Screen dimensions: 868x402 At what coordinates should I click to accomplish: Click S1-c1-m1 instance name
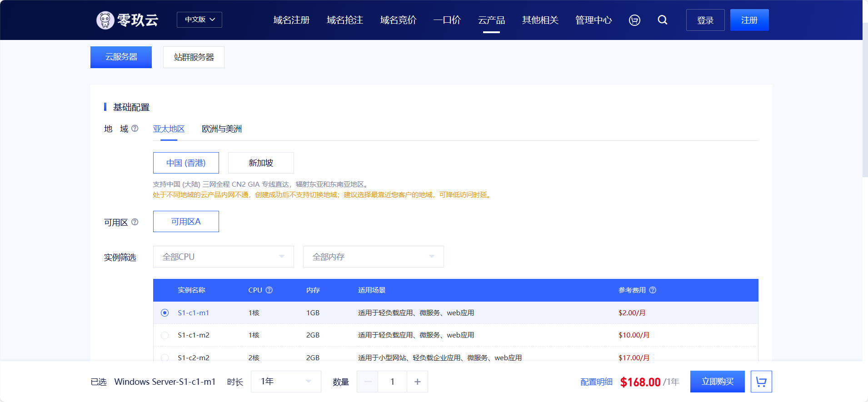coord(193,313)
